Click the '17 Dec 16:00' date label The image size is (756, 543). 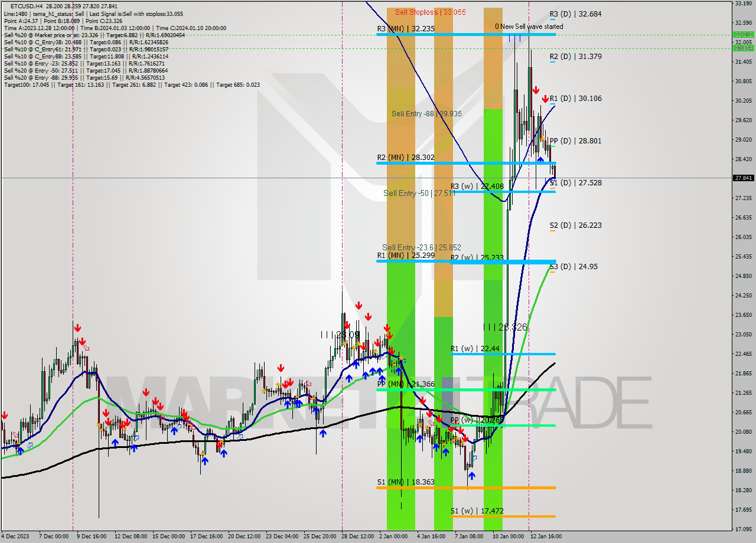206,537
